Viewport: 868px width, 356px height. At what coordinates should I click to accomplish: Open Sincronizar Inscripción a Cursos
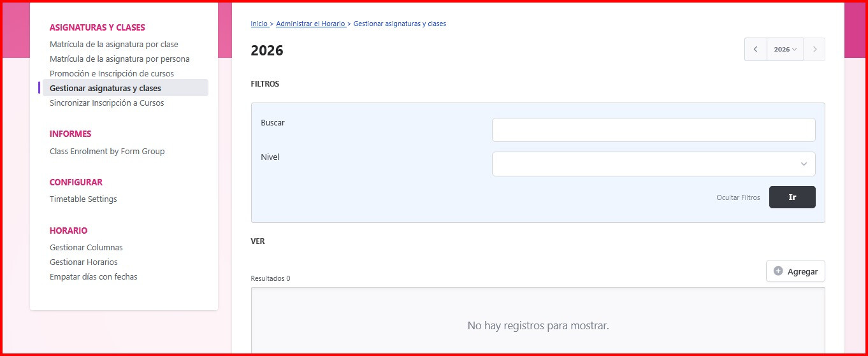tap(106, 103)
